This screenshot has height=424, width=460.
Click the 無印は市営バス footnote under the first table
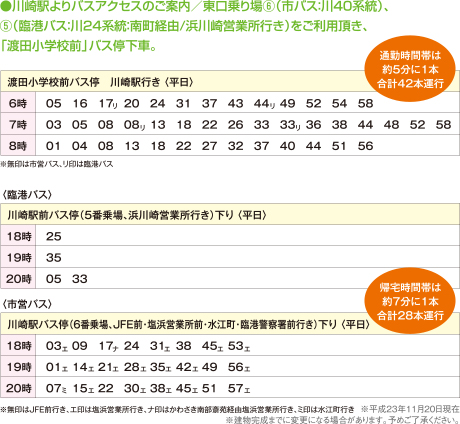coord(57,164)
